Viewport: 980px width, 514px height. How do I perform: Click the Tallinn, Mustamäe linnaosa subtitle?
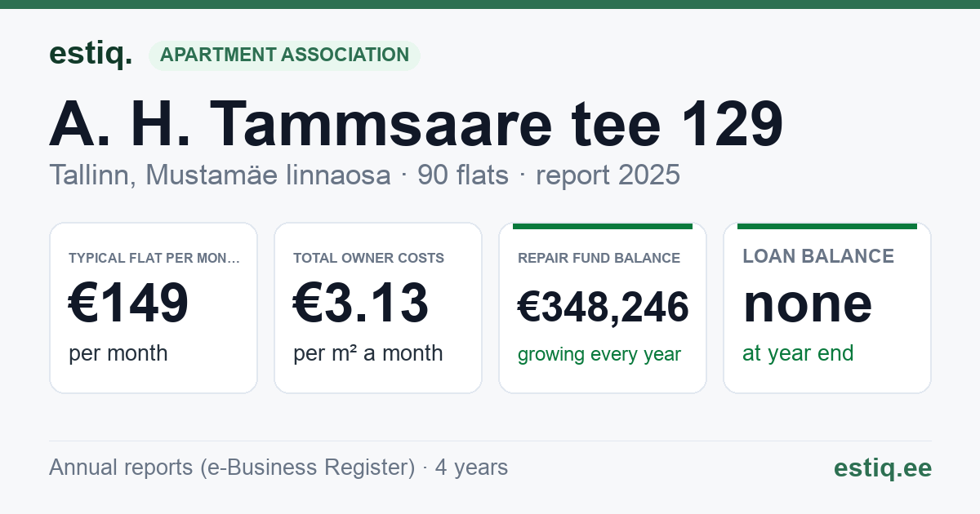click(364, 175)
